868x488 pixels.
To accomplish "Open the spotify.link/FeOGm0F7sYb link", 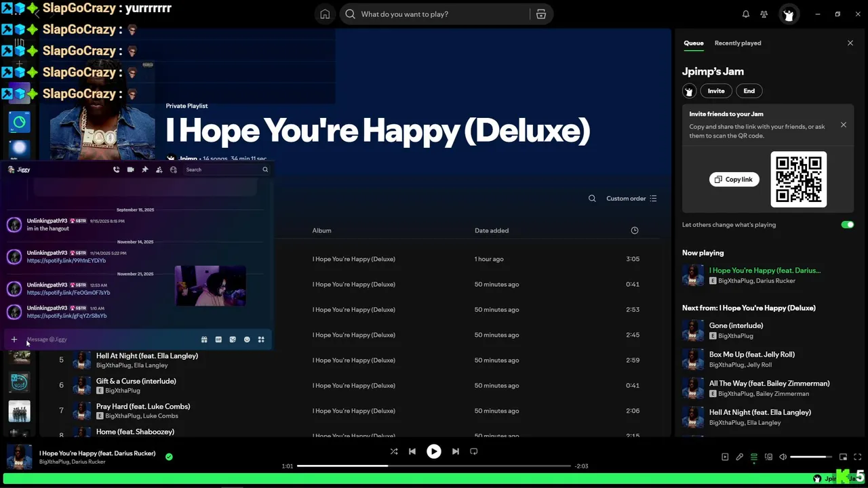I will pos(68,293).
